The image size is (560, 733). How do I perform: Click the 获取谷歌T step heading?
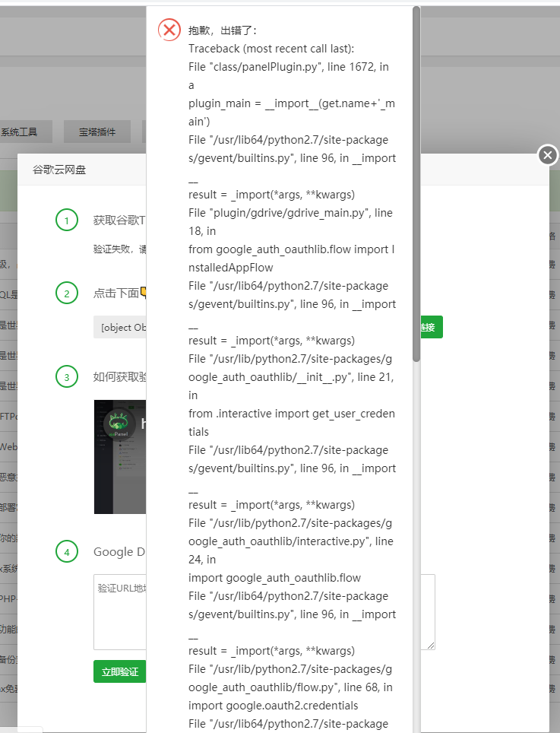(119, 221)
